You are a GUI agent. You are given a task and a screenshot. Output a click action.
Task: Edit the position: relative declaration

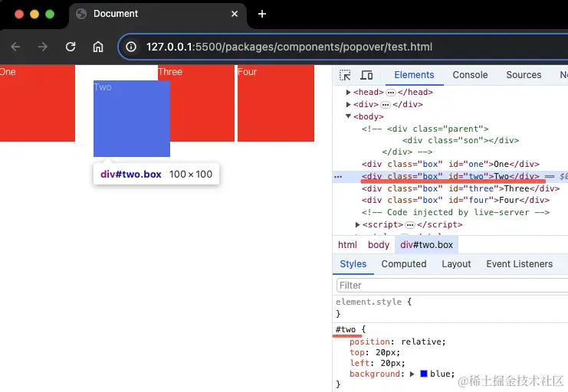pyautogui.click(x=397, y=342)
